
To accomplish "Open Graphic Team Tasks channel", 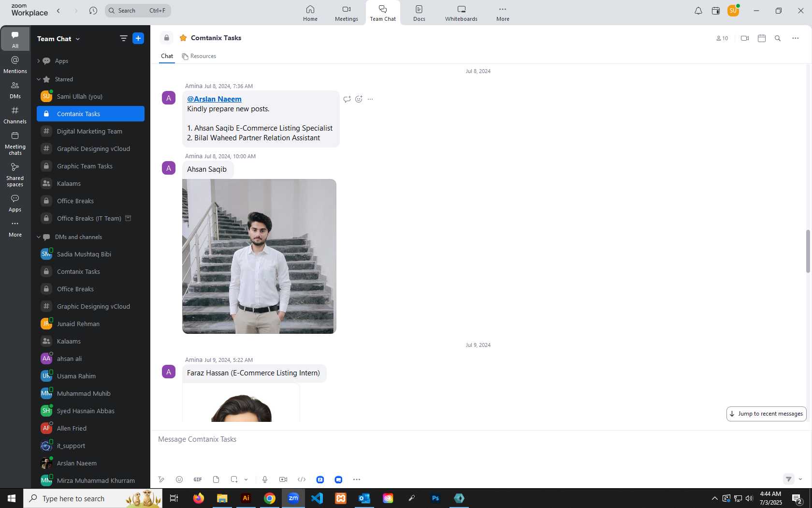I will click(90, 166).
